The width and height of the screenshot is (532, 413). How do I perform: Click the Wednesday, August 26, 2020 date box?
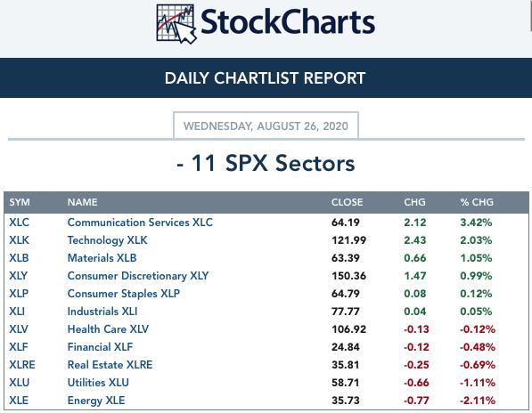pos(266,126)
